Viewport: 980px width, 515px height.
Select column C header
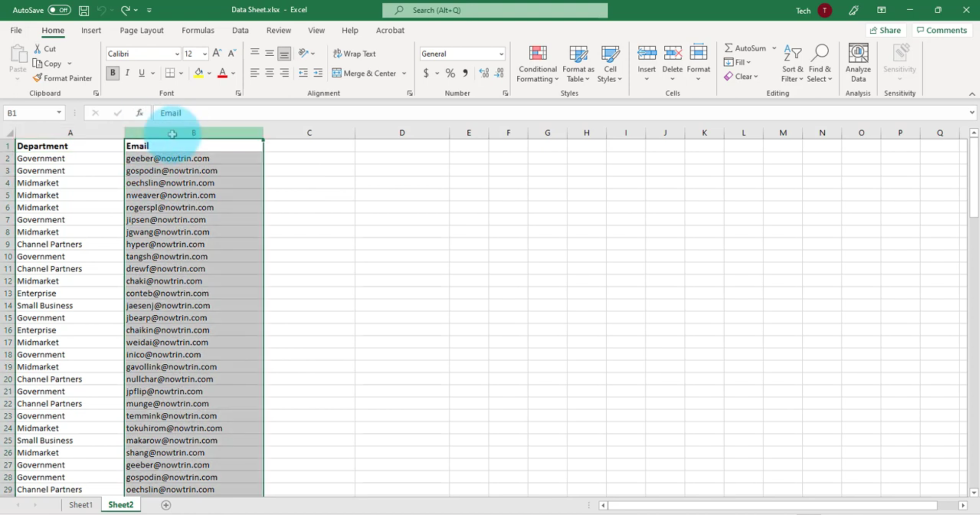point(309,133)
